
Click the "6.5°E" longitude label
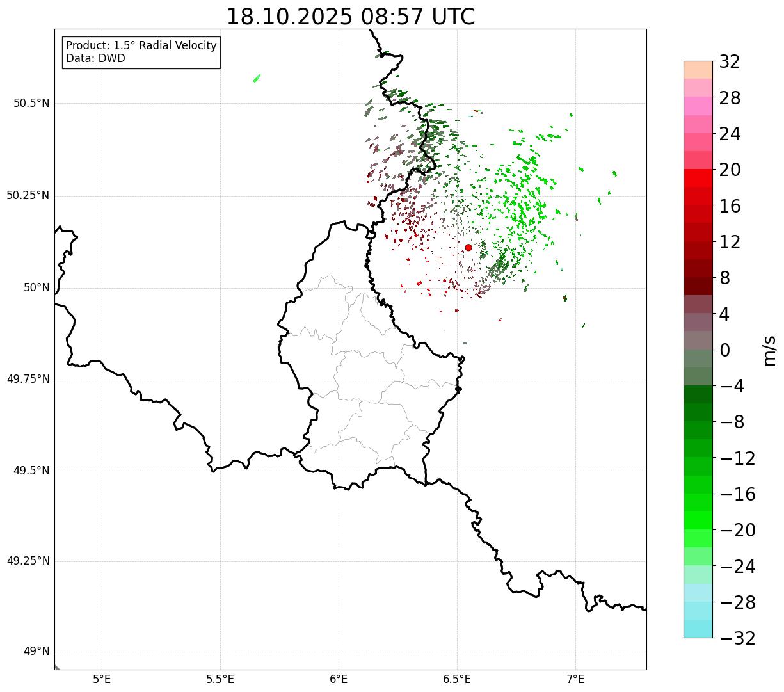coord(457,679)
